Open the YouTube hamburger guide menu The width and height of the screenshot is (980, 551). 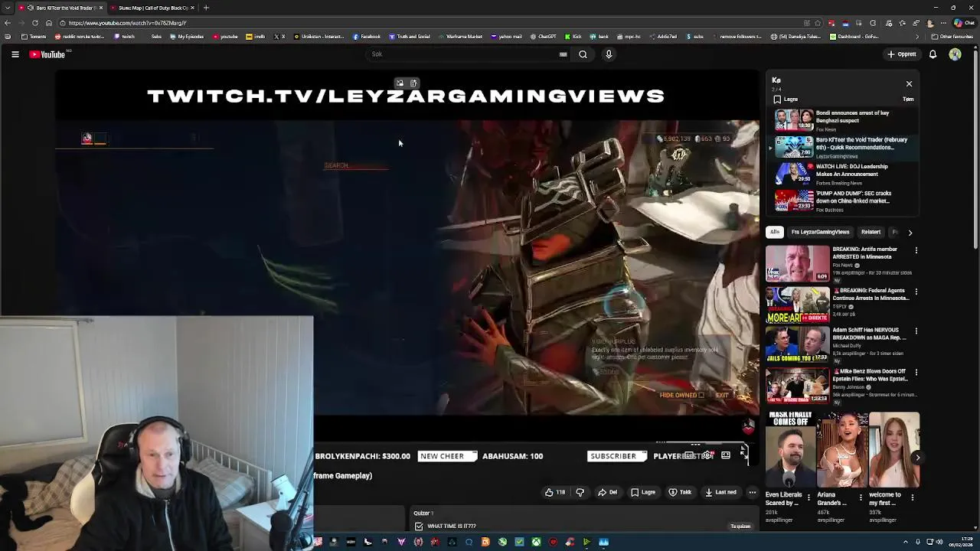coord(15,54)
